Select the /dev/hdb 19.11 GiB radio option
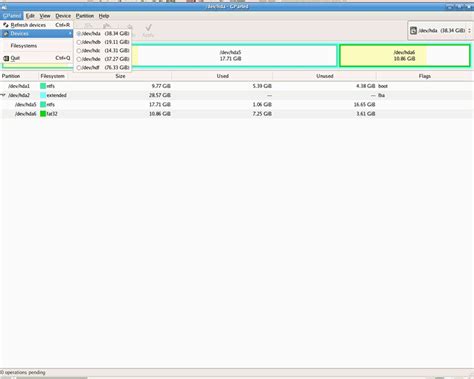The height and width of the screenshot is (379, 474). tap(79, 42)
